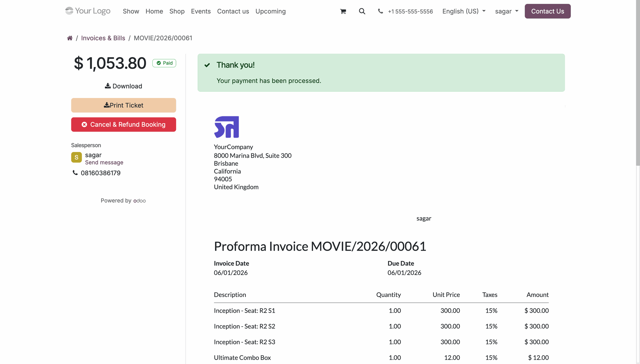Click the purple Contact Us button
The image size is (640, 364).
coord(548,11)
